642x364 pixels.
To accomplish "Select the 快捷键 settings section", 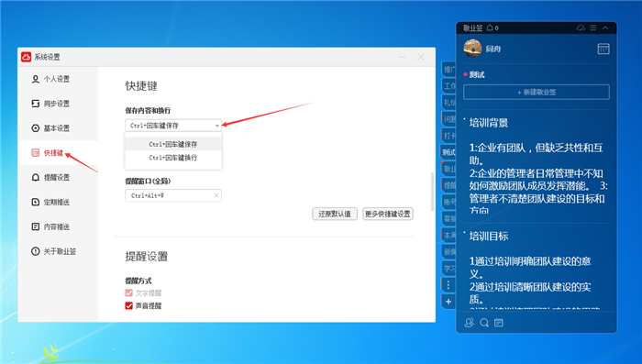I will click(58, 153).
